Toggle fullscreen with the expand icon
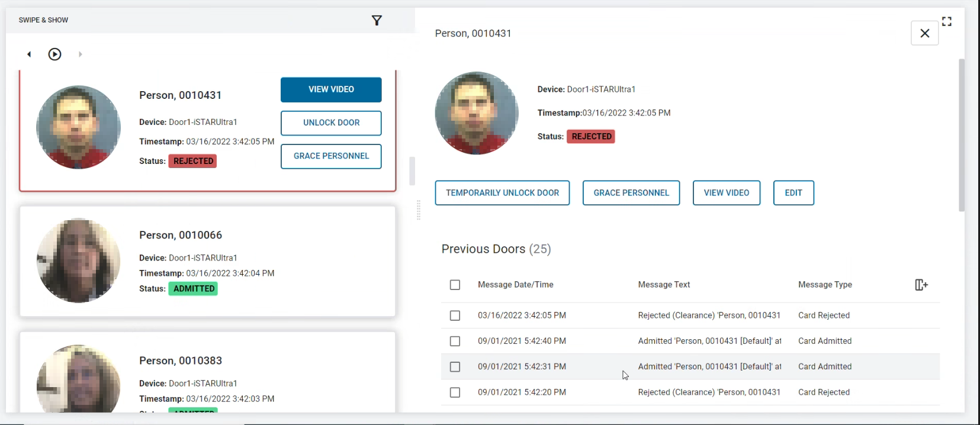This screenshot has width=980, height=425. tap(947, 21)
